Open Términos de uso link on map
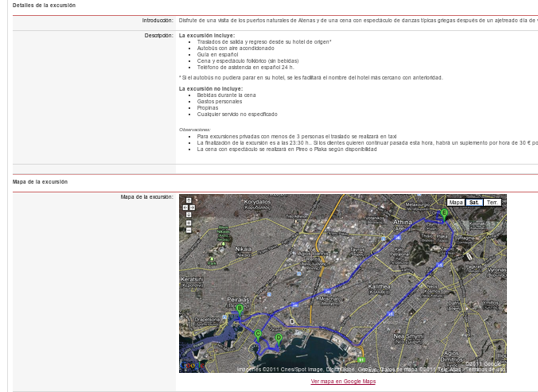The height and width of the screenshot is (392, 538). tap(486, 369)
